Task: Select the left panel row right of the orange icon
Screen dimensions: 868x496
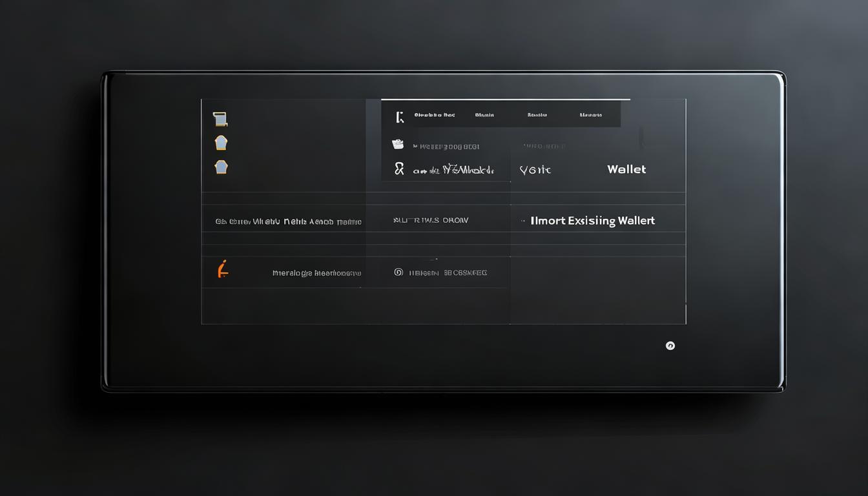Action: 316,273
